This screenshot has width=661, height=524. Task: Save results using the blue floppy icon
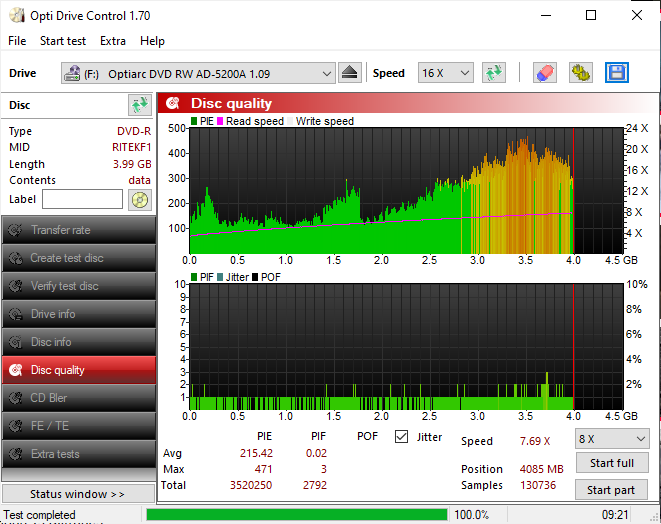[617, 73]
